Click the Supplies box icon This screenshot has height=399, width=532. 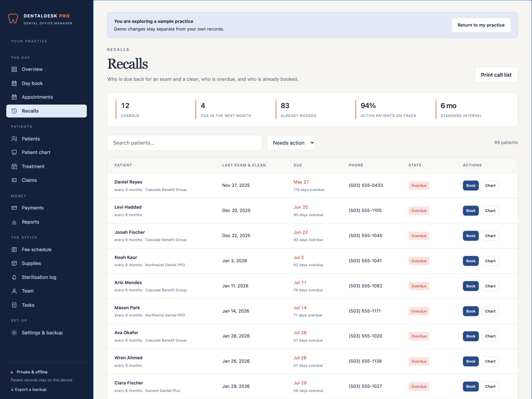(x=14, y=263)
